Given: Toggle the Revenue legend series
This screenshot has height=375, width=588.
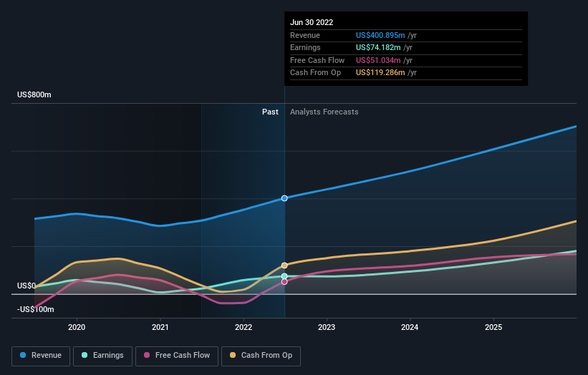Looking at the screenshot, I should click(41, 356).
